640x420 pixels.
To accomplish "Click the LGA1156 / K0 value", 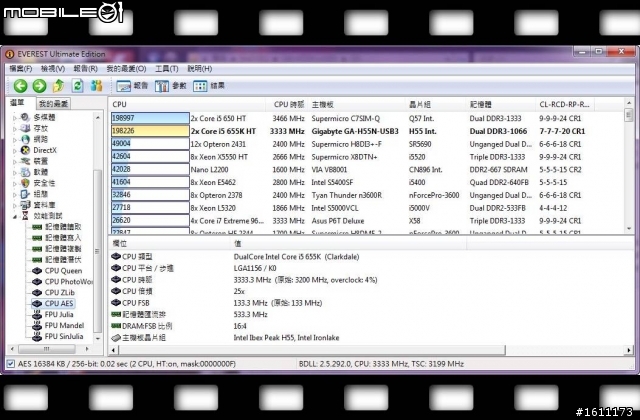I will 255,268.
